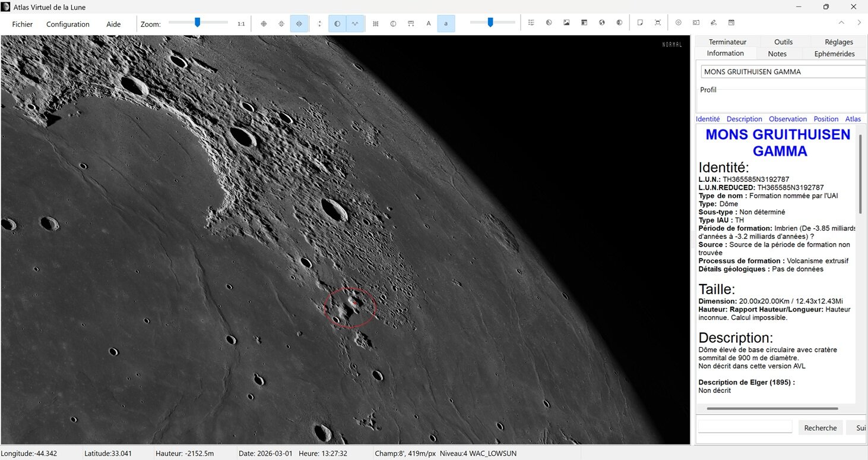Click the sticky note toolbar icon

[x=640, y=23]
